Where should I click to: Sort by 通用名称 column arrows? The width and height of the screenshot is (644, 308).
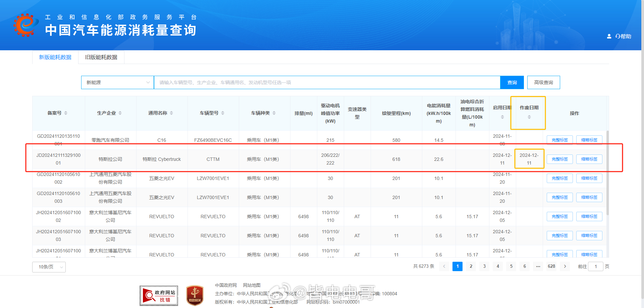pyautogui.click(x=171, y=113)
